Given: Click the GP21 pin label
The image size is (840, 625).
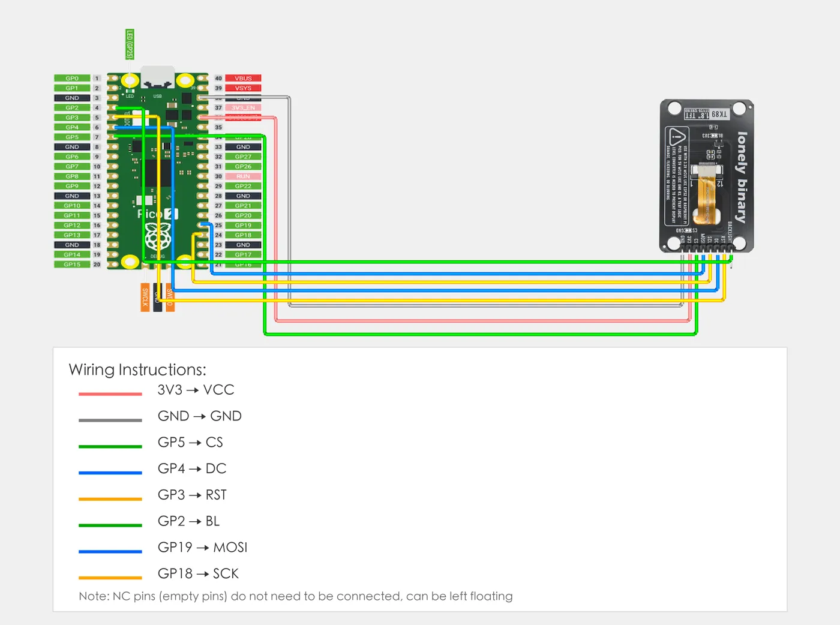Looking at the screenshot, I should [243, 206].
